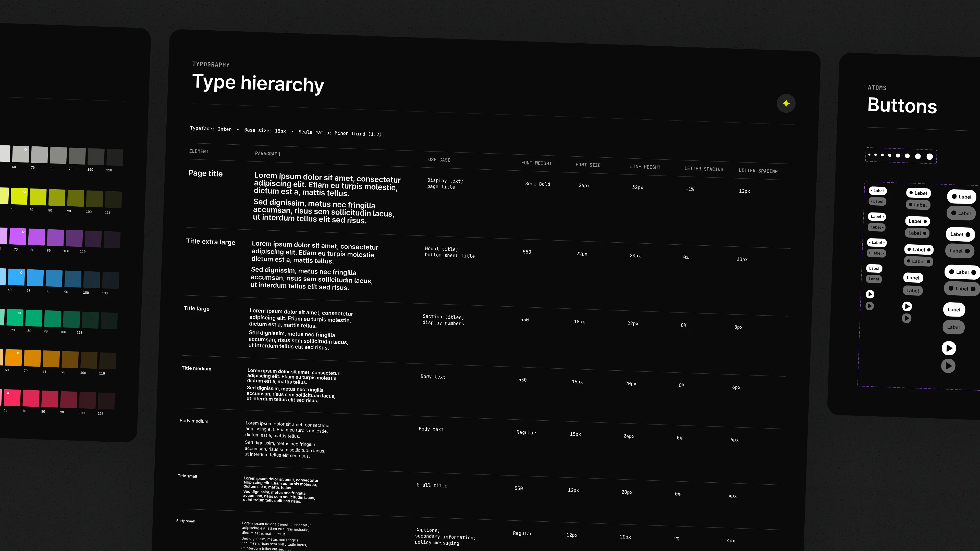The width and height of the screenshot is (980, 551).
Task: Click the 'Small title' use case
Action: coord(432,485)
